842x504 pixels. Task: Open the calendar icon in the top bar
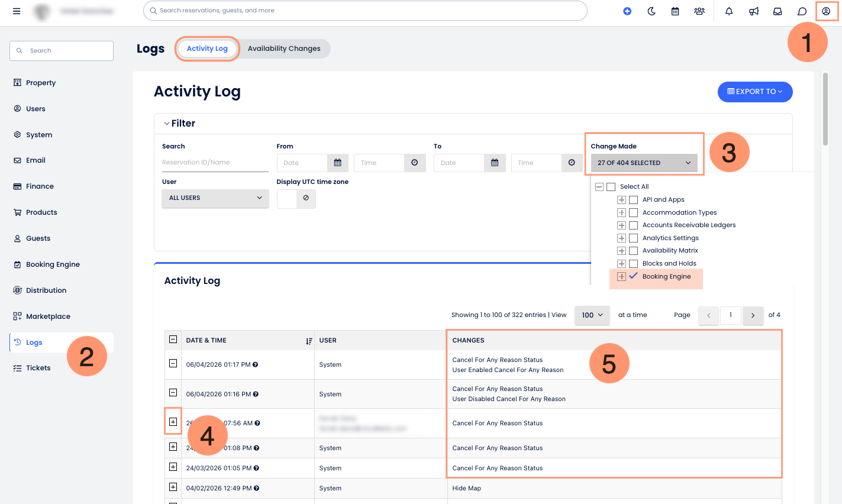coord(675,11)
